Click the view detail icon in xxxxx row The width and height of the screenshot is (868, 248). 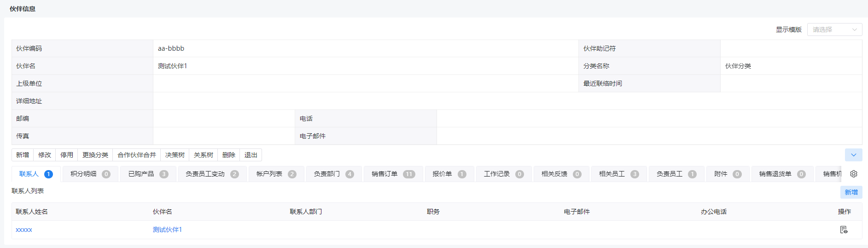[844, 230]
